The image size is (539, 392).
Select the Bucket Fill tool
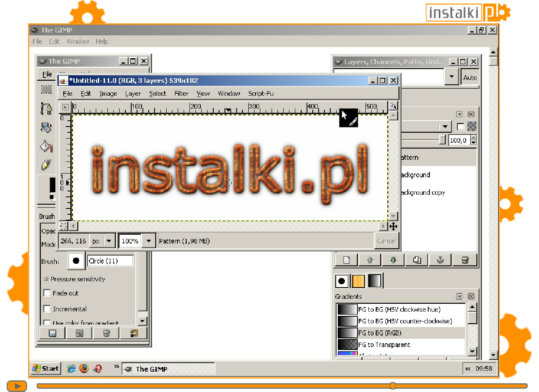[x=46, y=146]
